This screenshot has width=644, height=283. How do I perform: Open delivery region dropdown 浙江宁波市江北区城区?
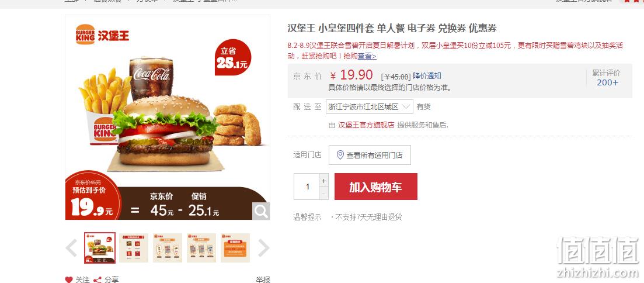tap(369, 107)
